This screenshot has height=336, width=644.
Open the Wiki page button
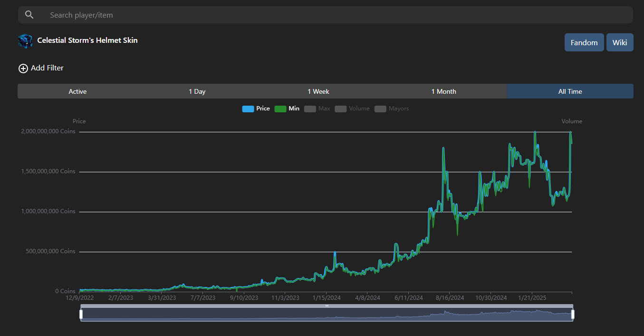620,42
